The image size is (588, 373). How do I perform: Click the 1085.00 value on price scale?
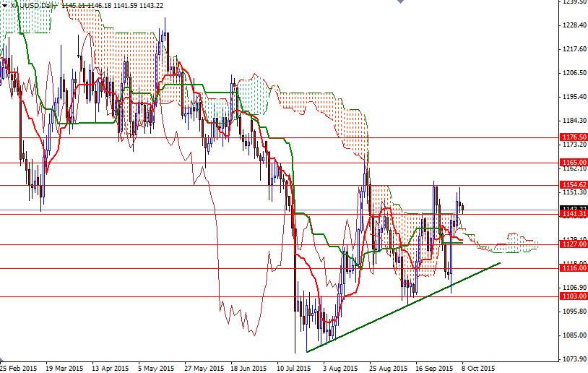point(574,335)
